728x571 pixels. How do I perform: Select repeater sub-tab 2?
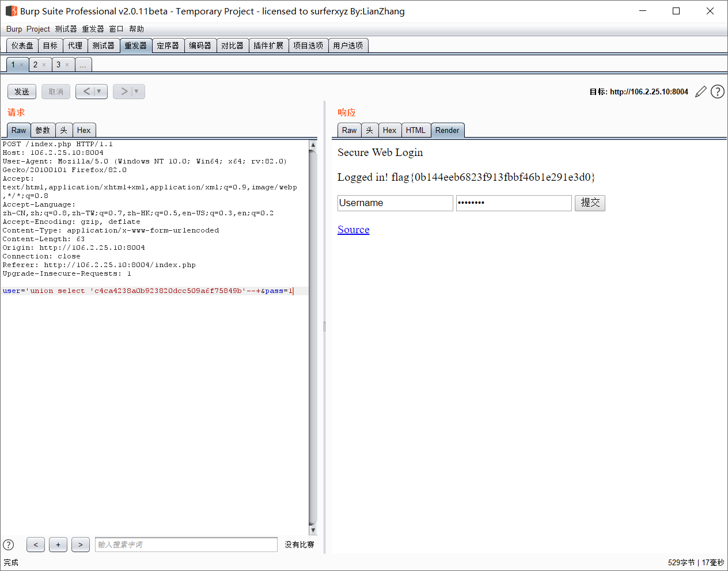click(35, 64)
